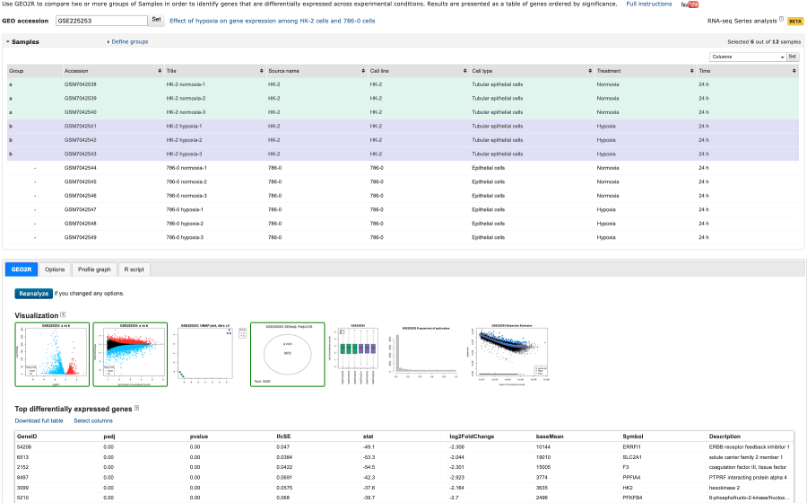The width and height of the screenshot is (808, 504).
Task: Open the Dispersion Estimates plot thumbnail
Action: click(x=510, y=355)
